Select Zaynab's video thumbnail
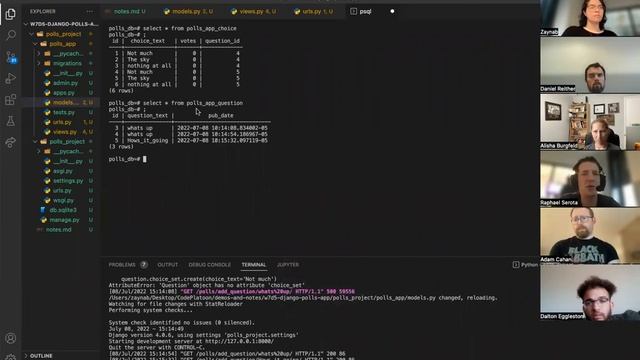The image size is (640, 360). tap(590, 18)
